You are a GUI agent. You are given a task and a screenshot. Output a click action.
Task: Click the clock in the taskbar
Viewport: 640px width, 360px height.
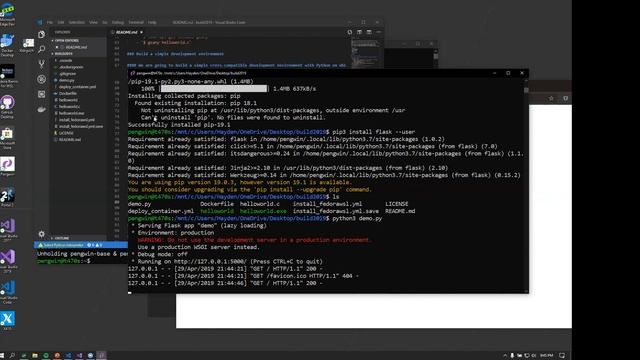coord(546,356)
